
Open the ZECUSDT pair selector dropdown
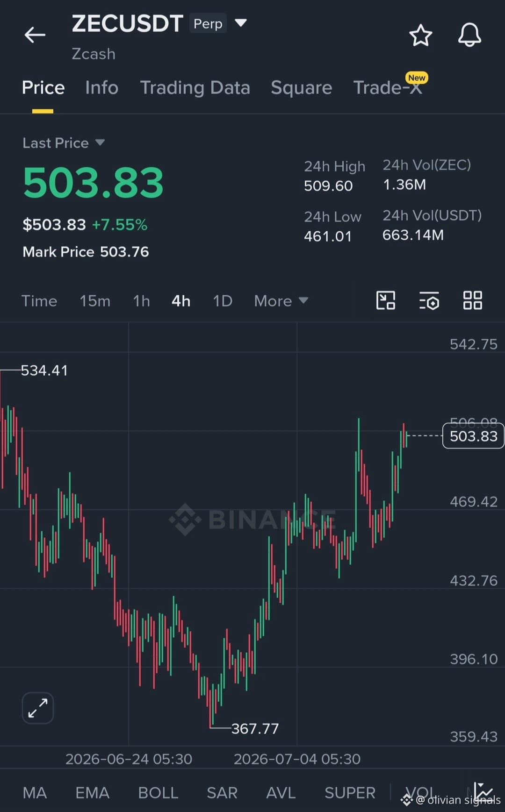point(241,22)
